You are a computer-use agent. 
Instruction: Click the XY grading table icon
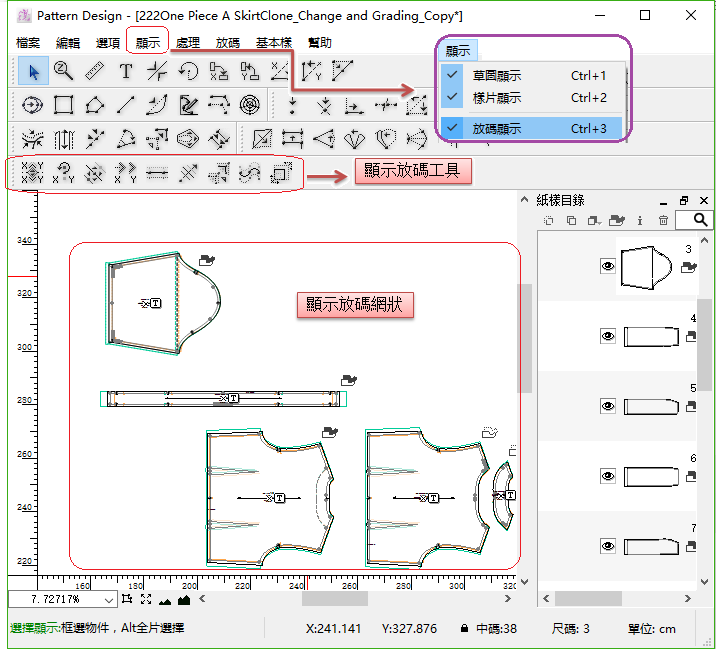coord(32,173)
